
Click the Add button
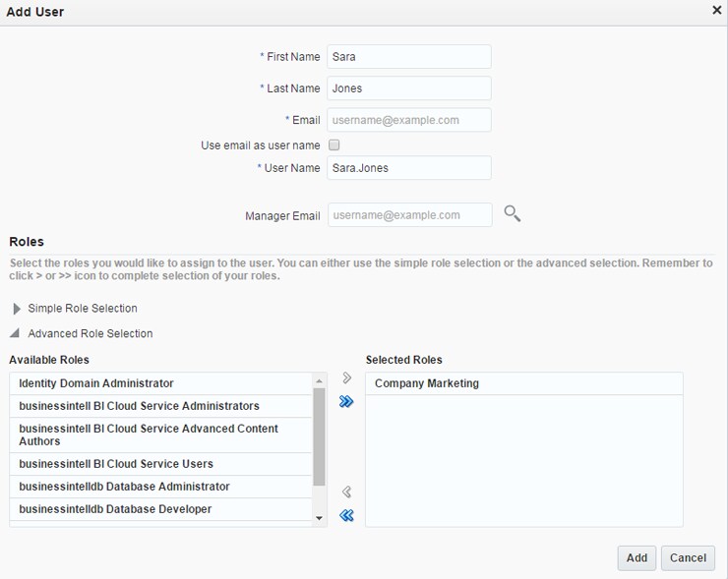tap(637, 557)
